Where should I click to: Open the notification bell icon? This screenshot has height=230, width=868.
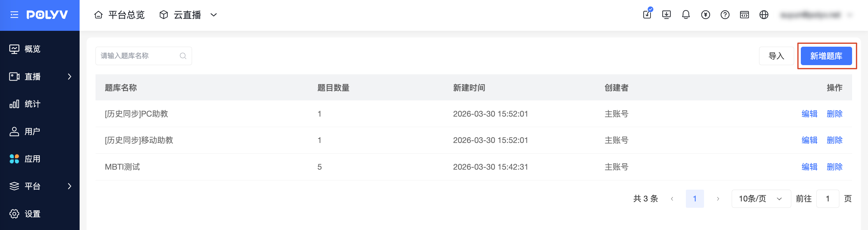point(686,15)
